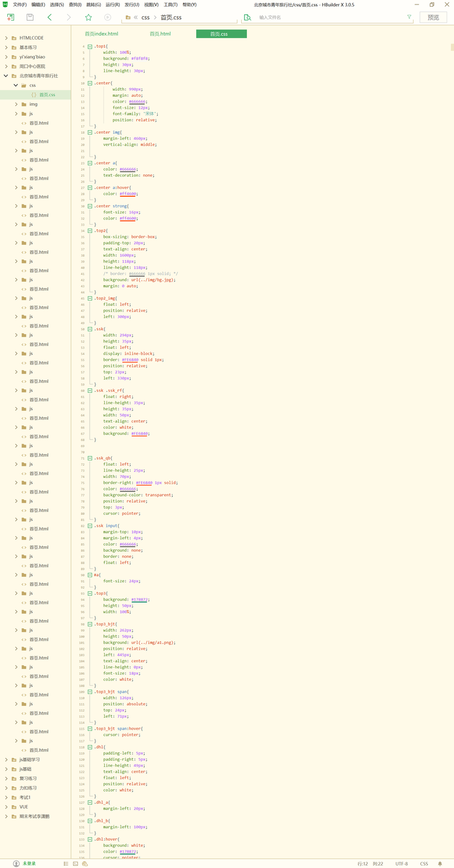Open the 视图(V) menu
Screen dimensions: 454x868
151,5
